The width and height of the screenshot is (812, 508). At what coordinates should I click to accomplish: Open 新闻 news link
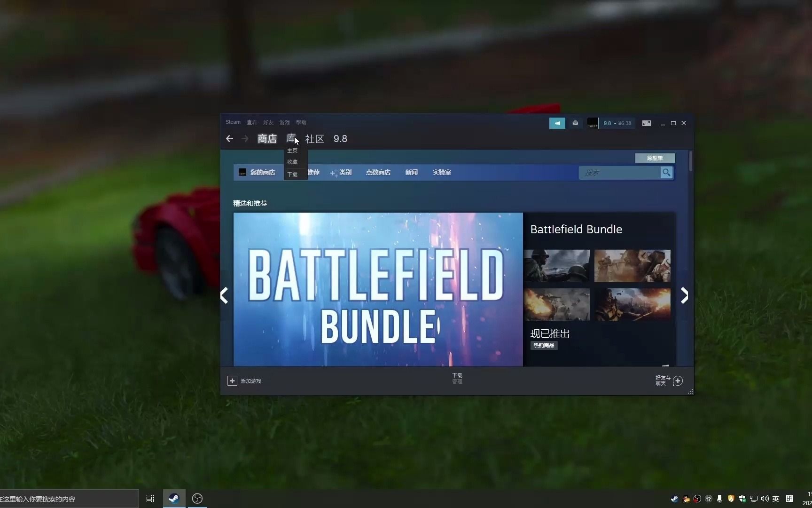coord(412,173)
